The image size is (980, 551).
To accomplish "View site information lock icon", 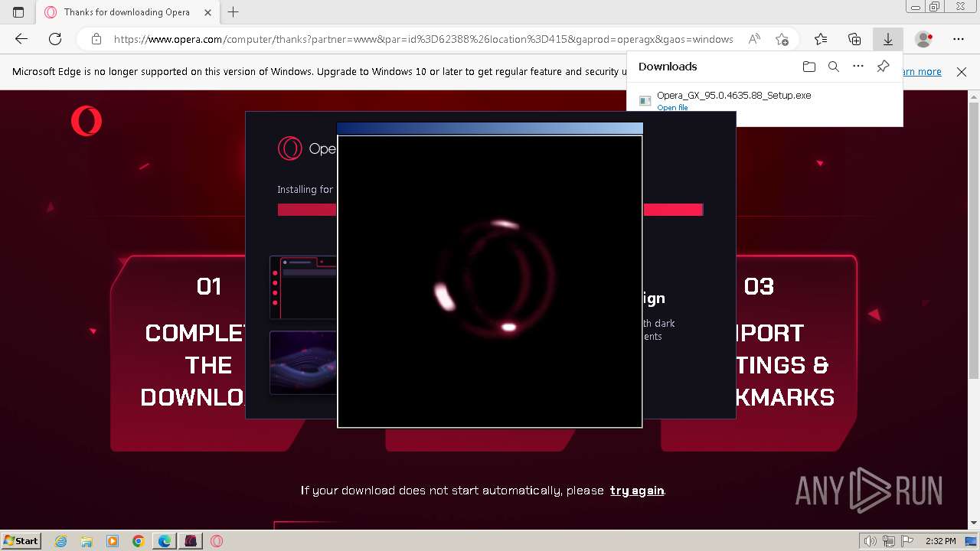I will coord(96,39).
